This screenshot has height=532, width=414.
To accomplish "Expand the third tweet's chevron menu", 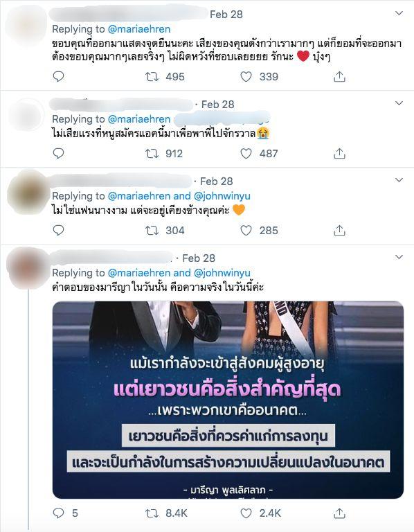I will (x=399, y=180).
